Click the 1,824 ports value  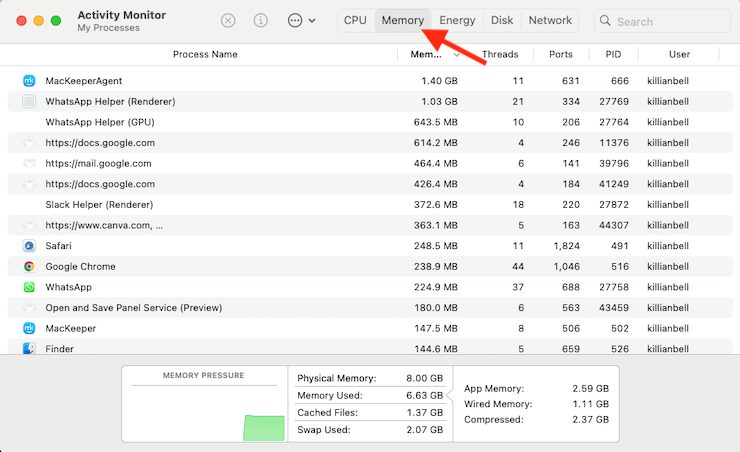(566, 246)
